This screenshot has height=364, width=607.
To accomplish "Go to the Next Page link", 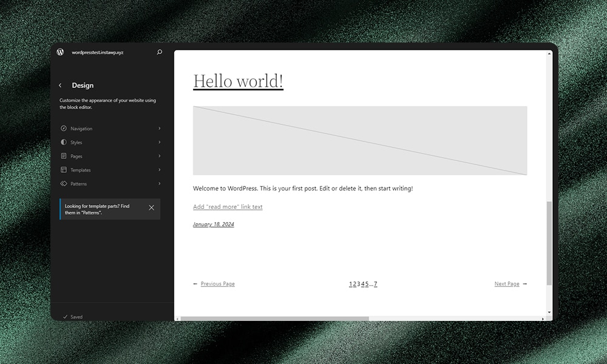I will [x=507, y=283].
